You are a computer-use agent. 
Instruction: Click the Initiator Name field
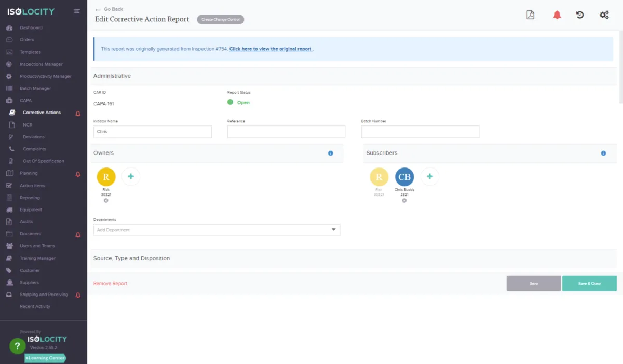[153, 132]
